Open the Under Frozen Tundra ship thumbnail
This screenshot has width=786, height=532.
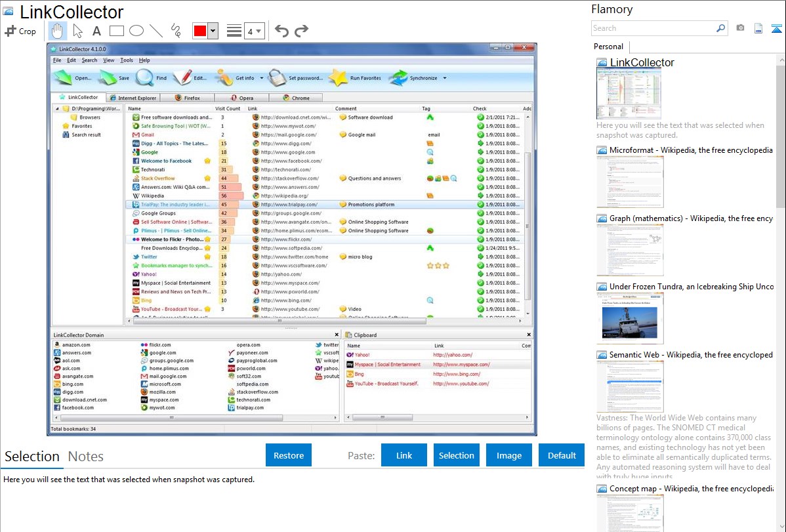click(x=630, y=318)
